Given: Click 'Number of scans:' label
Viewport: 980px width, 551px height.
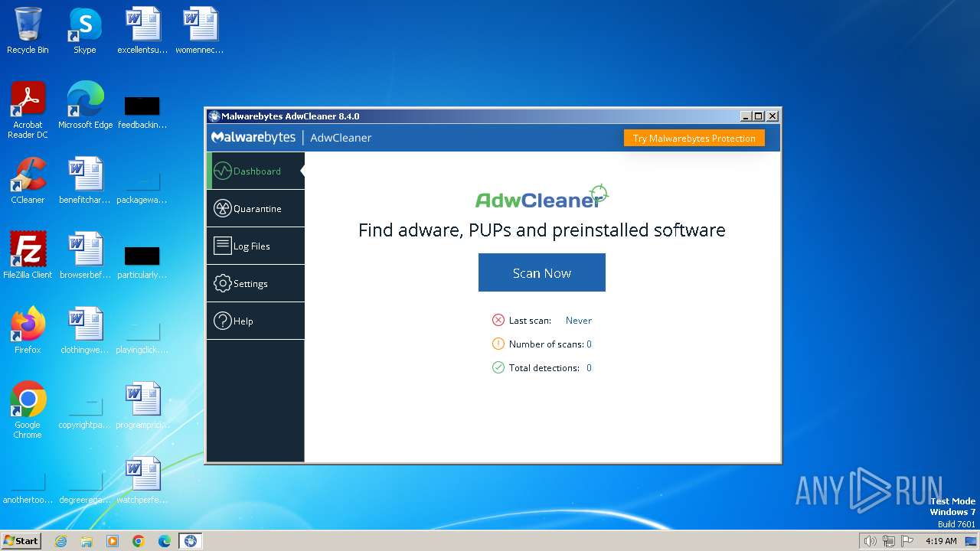Looking at the screenshot, I should click(x=547, y=344).
